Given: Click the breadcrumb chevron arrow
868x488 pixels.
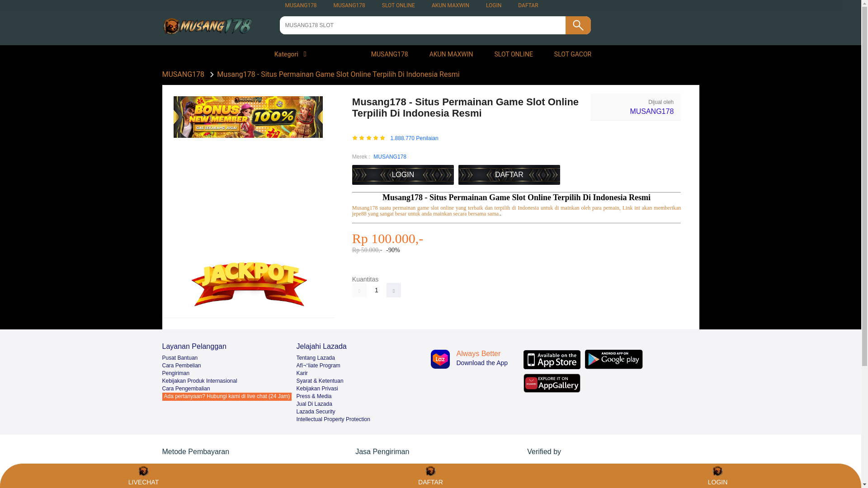Looking at the screenshot, I should click(212, 75).
